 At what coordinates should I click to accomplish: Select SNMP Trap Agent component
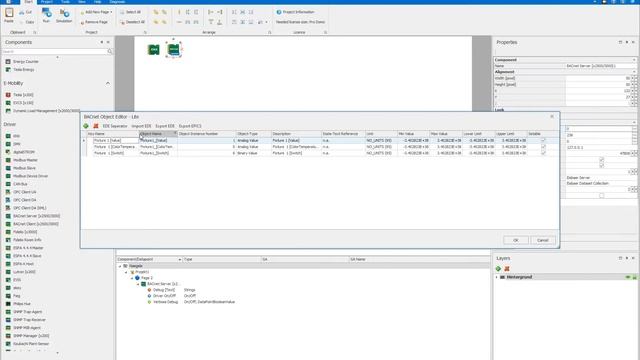click(x=24, y=312)
